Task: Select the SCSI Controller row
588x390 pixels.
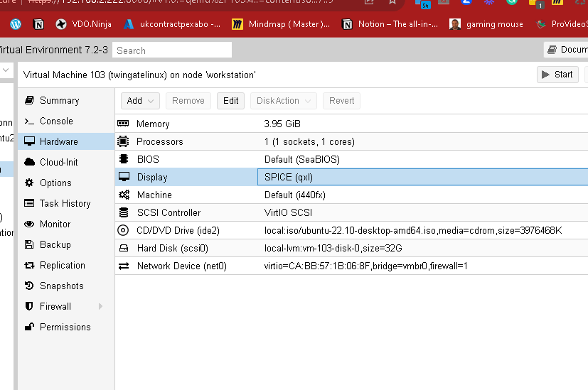Action: (351, 212)
